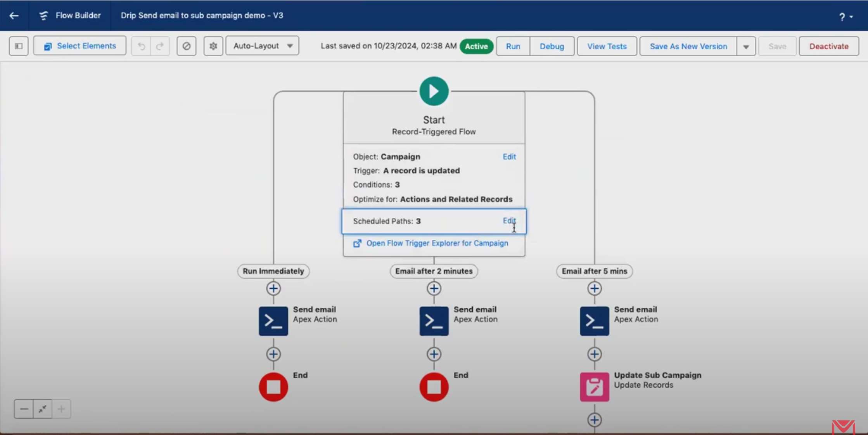Image resolution: width=868 pixels, height=435 pixels.
Task: Open Debug mode
Action: [552, 47]
